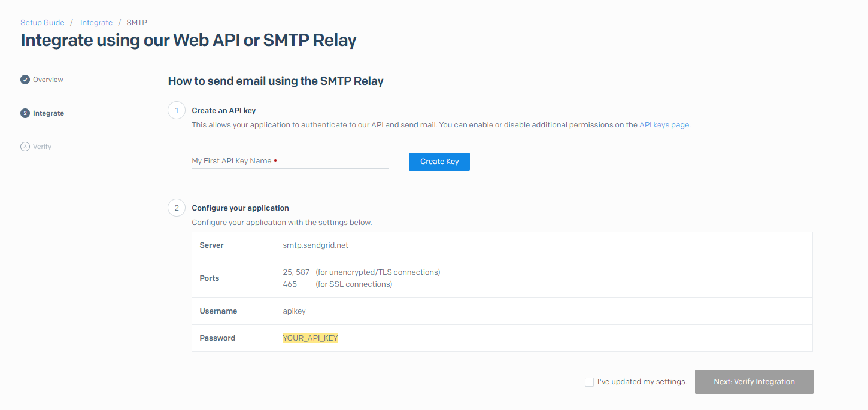Image resolution: width=868 pixels, height=410 pixels.
Task: Open the Setup Guide breadcrumb link
Action: 43,22
